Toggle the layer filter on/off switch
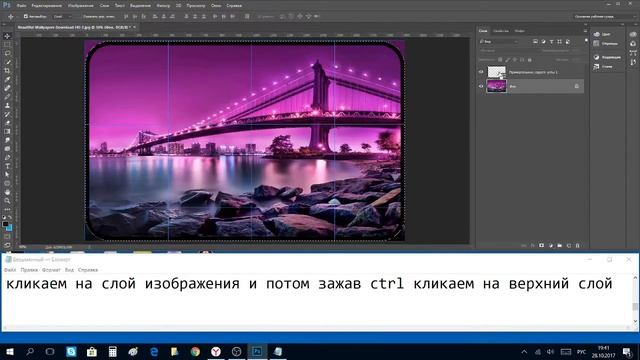 coord(587,41)
